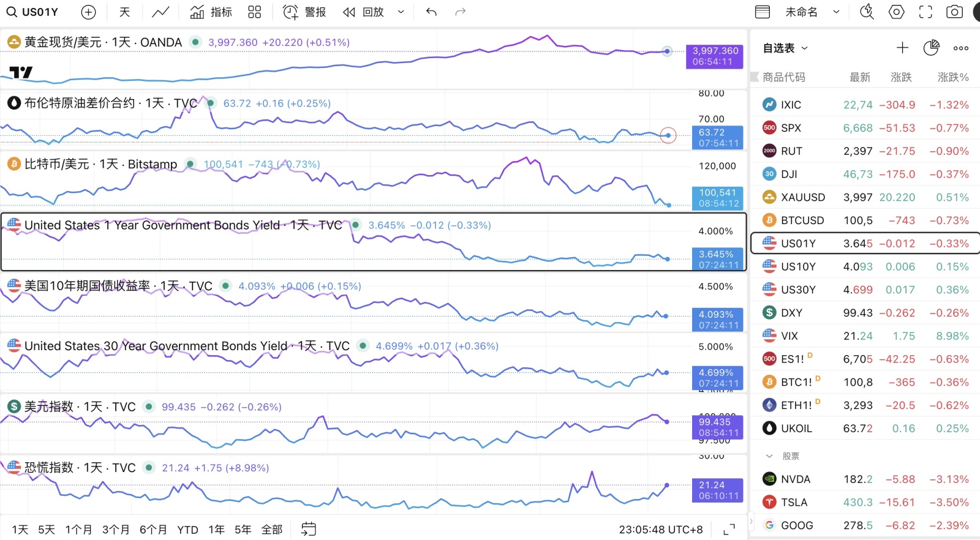Collapse the 股票 watchlist section
This screenshot has width=980, height=540.
tap(769, 456)
